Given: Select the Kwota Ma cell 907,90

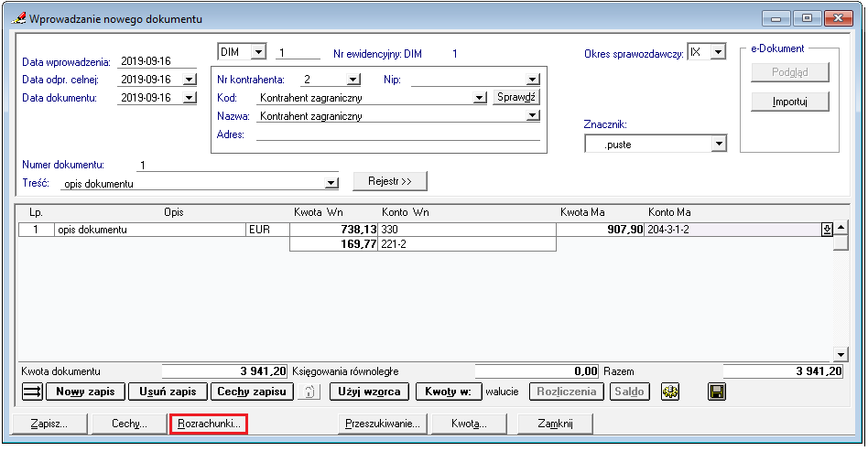Looking at the screenshot, I should 600,229.
